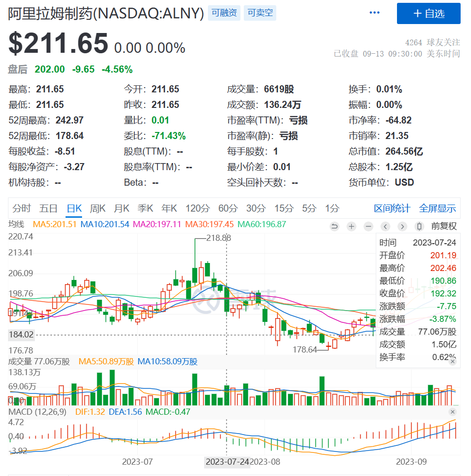Pan chart right with right arrow icon
Image resolution: width=471 pixels, height=476 pixels.
[402, 226]
